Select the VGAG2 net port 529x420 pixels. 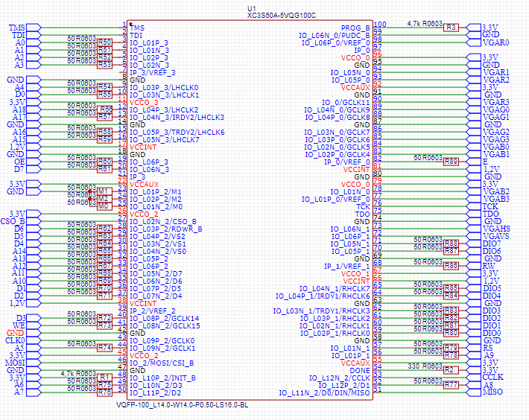(474, 132)
